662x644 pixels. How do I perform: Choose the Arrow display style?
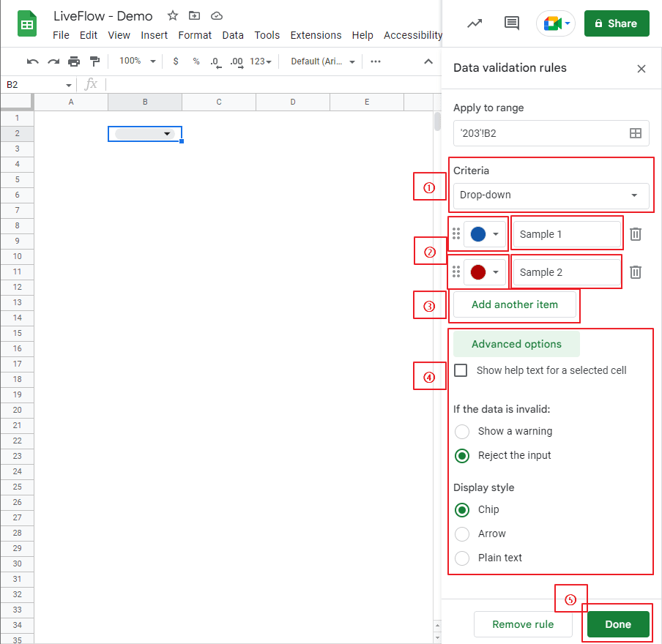click(x=462, y=533)
